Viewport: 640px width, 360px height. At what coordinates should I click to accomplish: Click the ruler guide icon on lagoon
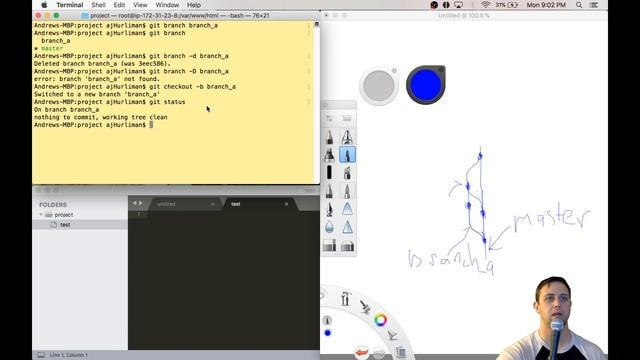(x=392, y=336)
